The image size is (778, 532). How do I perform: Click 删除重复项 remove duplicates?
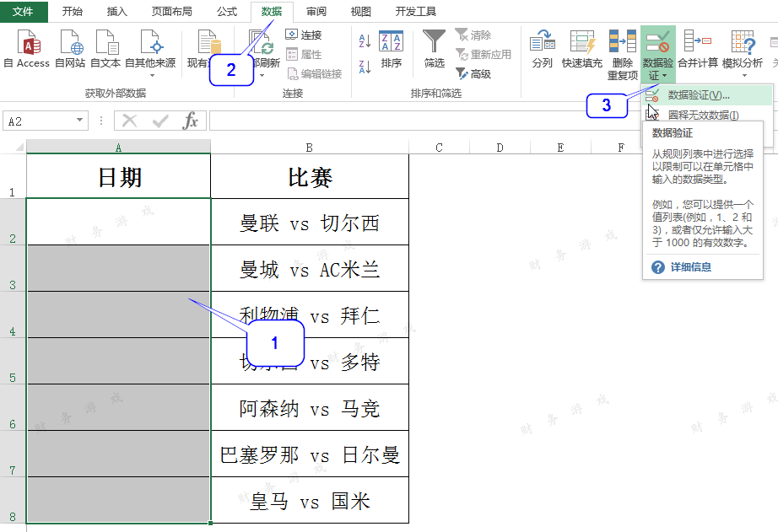tap(623, 55)
